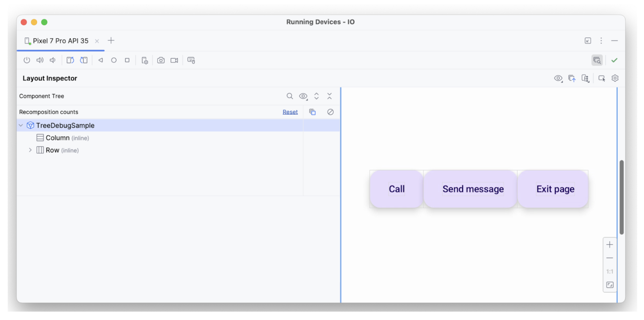Screen dimensions: 644x320
Task: Rotate the device counterclockwise
Action: tap(70, 60)
